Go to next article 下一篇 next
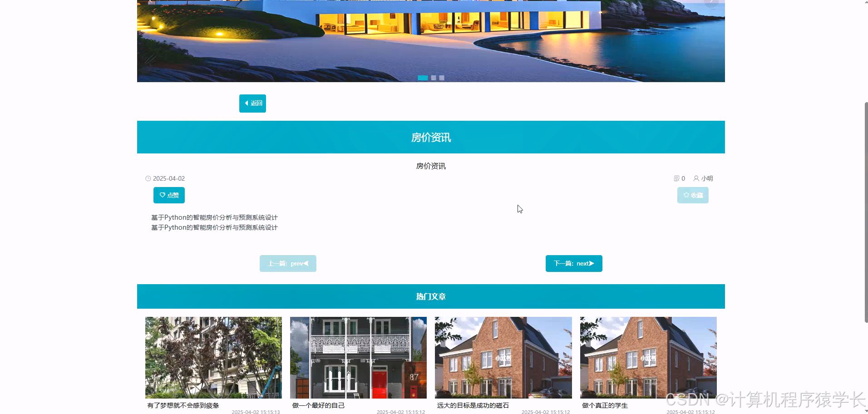Image resolution: width=868 pixels, height=414 pixels. (x=574, y=263)
